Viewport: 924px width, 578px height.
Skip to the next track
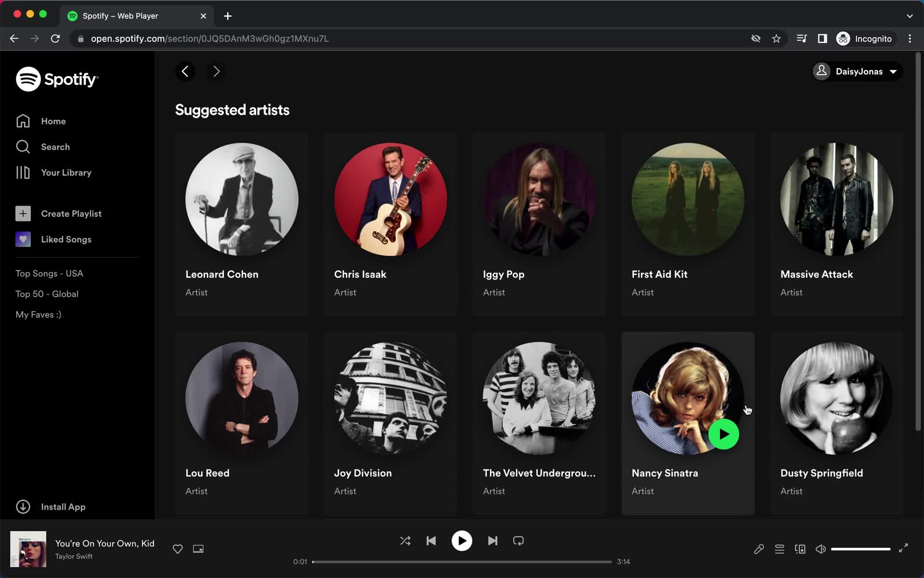(492, 540)
